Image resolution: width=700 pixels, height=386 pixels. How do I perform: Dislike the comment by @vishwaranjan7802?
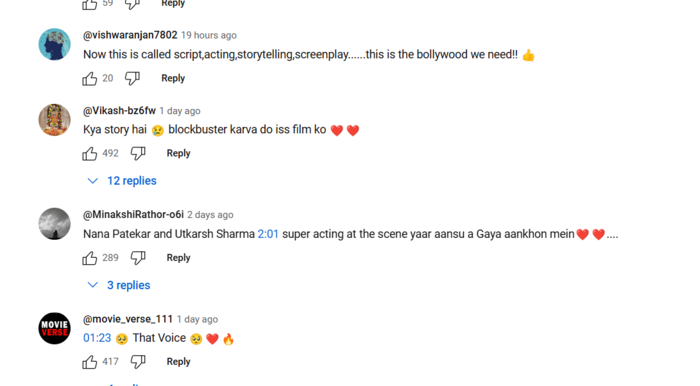click(x=132, y=79)
